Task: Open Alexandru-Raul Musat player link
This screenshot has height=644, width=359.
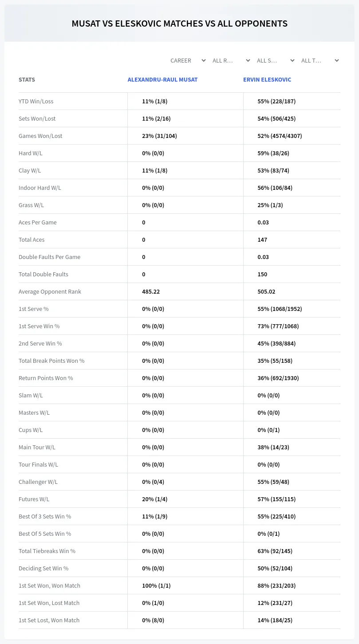Action: pyautogui.click(x=162, y=80)
